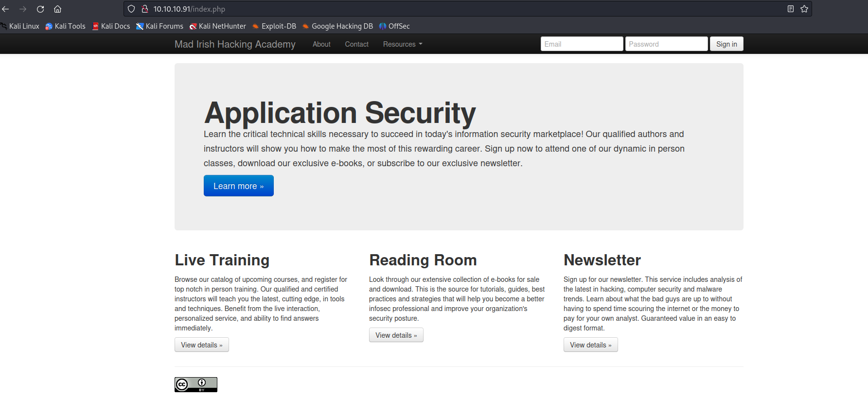The width and height of the screenshot is (868, 416).
Task: Click the Creative Commons BY license badge
Action: click(196, 384)
